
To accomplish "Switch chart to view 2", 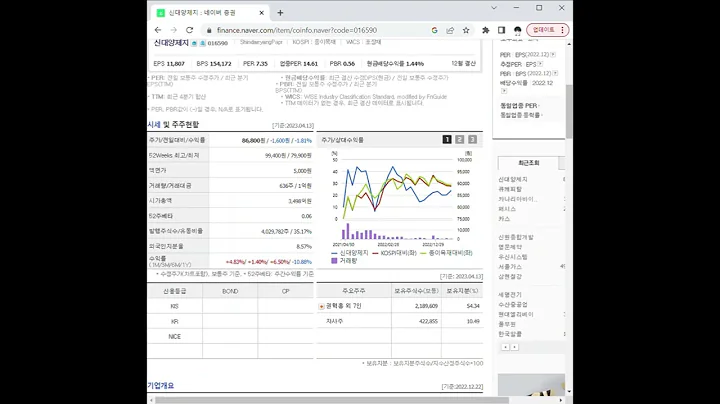I will [460, 140].
